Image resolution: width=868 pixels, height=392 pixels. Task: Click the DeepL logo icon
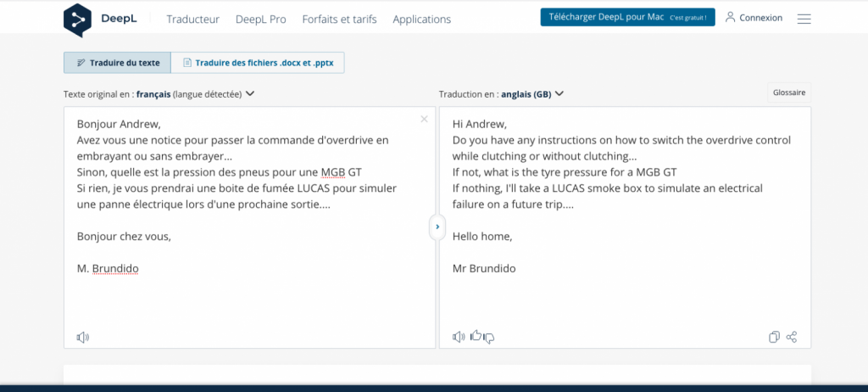[77, 20]
